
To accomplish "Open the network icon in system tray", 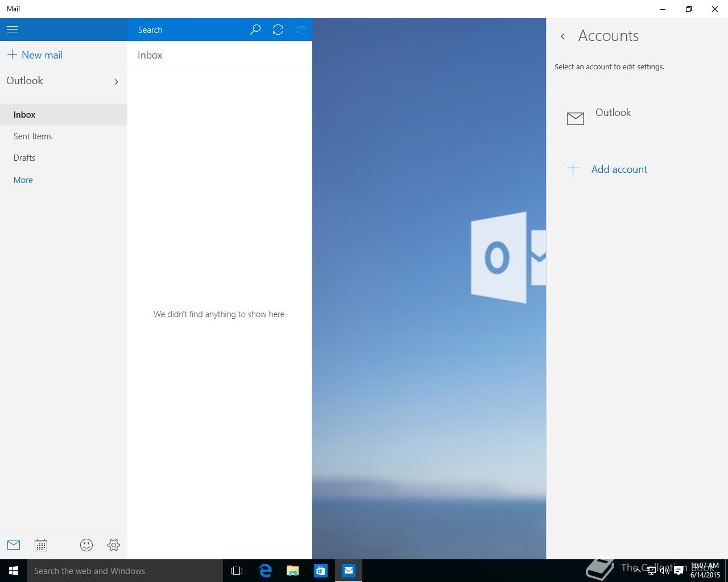I will (651, 571).
